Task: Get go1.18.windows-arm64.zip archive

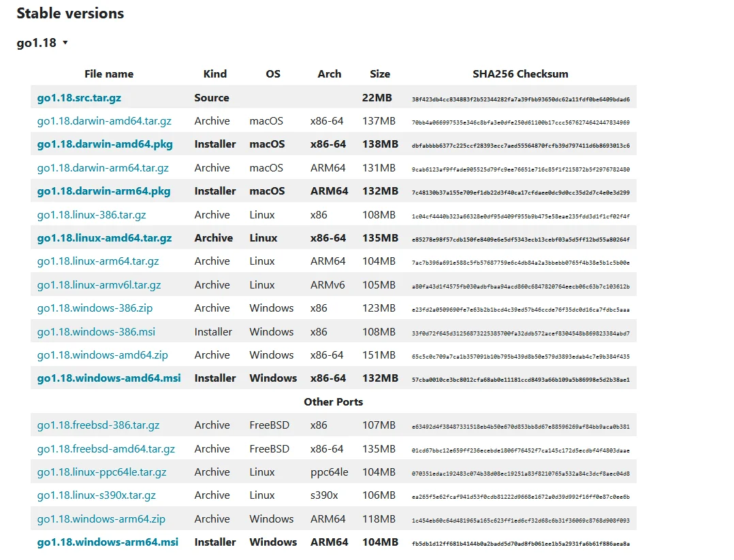Action: coord(101,519)
